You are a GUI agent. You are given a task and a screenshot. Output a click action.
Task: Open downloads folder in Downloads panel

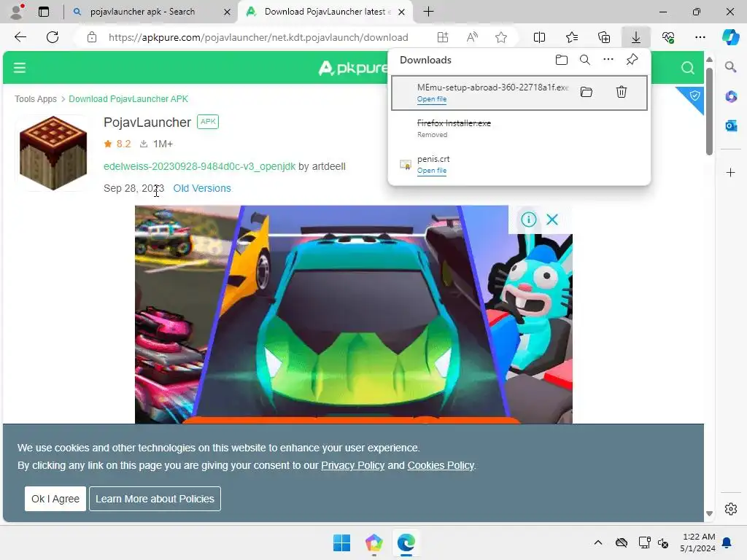click(x=562, y=60)
